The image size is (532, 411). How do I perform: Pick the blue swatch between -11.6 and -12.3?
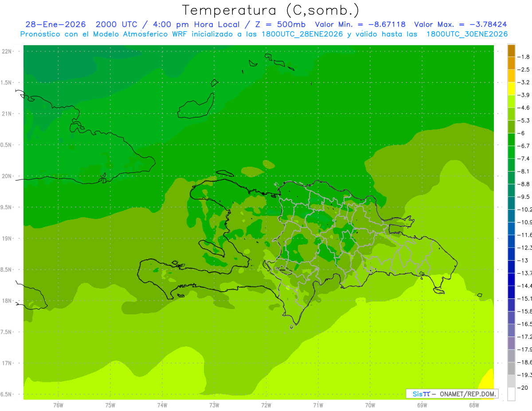coord(511,241)
